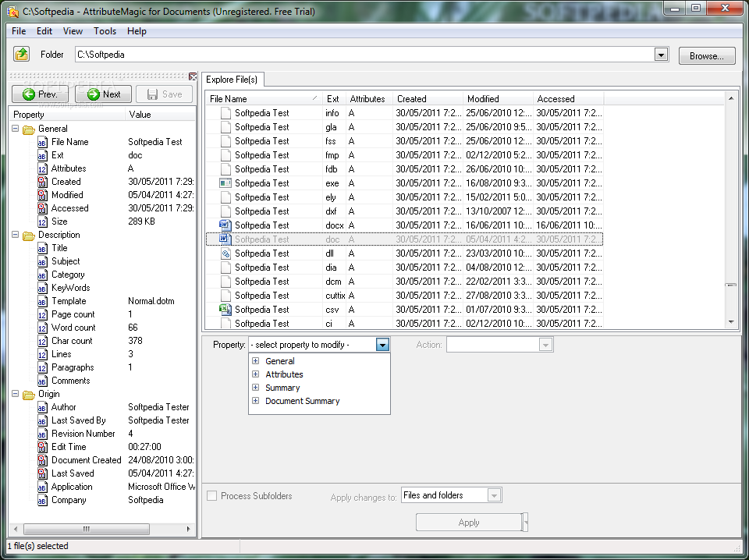Screen dimensions: 749x560
Task: Expand Attributes in the property dropdown list
Action: (x=256, y=374)
